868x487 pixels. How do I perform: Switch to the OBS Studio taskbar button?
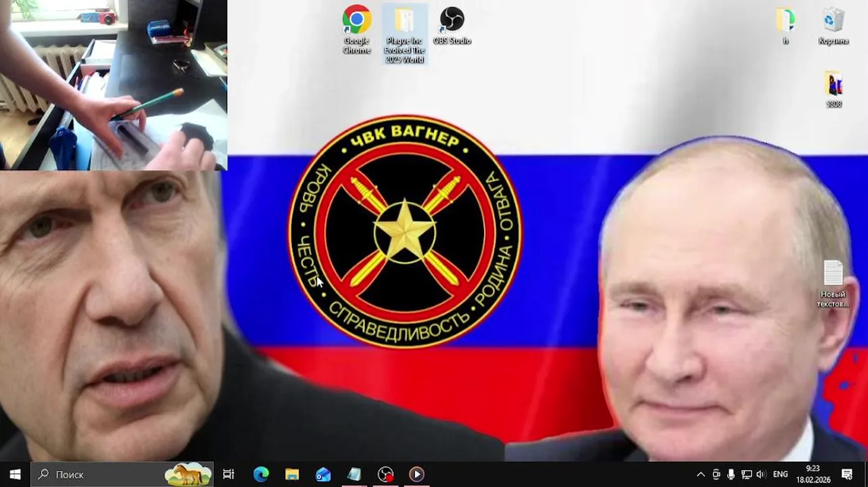(385, 474)
